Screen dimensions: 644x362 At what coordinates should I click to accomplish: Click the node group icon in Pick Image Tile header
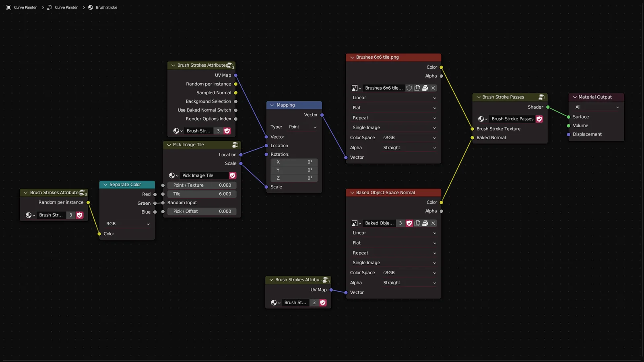tap(235, 145)
